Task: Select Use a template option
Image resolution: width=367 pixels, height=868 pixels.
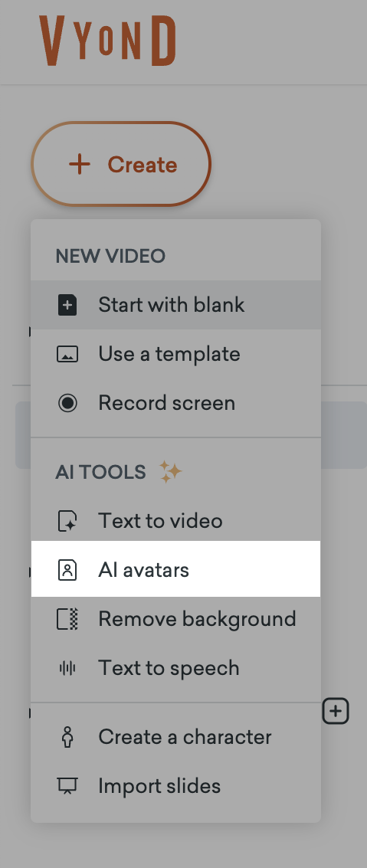Action: (176, 354)
